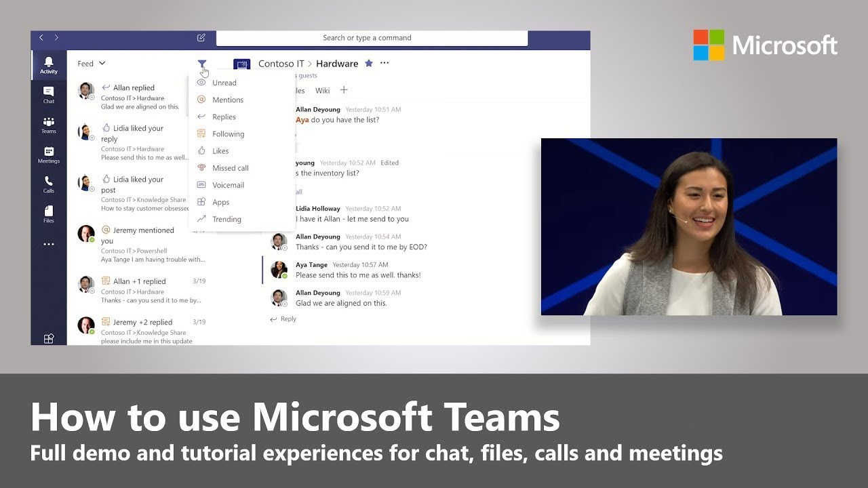
Task: Open Meetings calendar icon
Action: click(49, 155)
